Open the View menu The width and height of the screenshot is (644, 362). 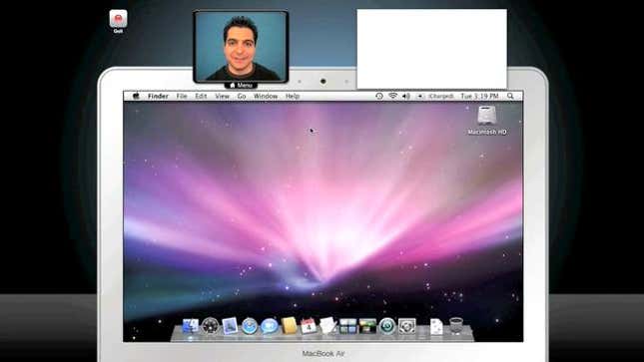223,96
